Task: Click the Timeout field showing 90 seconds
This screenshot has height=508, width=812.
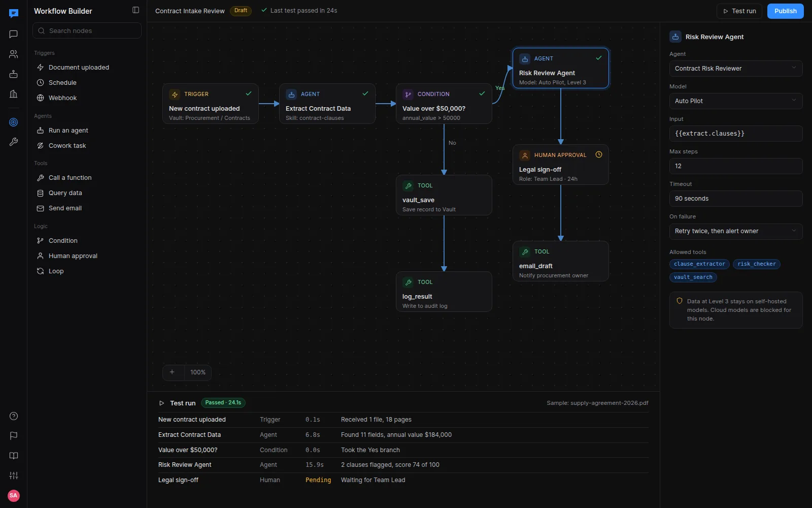Action: pyautogui.click(x=736, y=199)
